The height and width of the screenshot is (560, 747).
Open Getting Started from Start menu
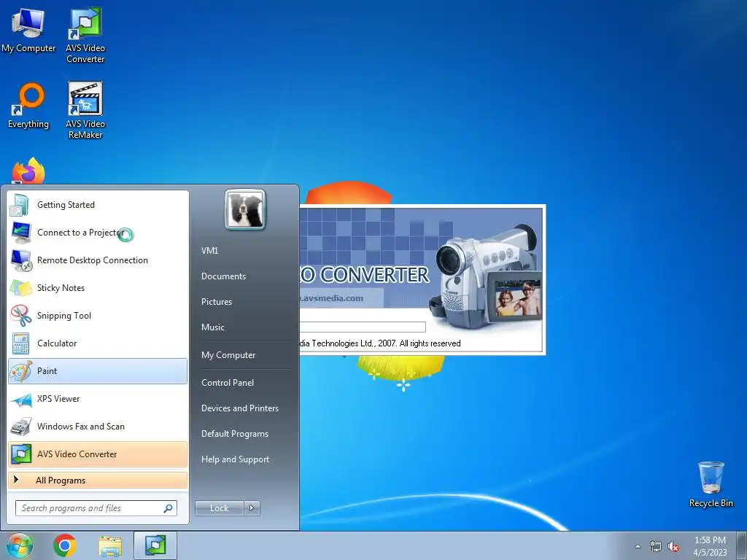pyautogui.click(x=98, y=205)
